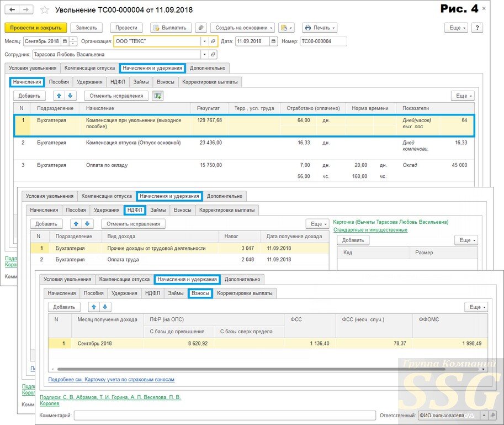Open Еще menu in deductions card panel
This screenshot has height=425, width=504.
coord(466,240)
